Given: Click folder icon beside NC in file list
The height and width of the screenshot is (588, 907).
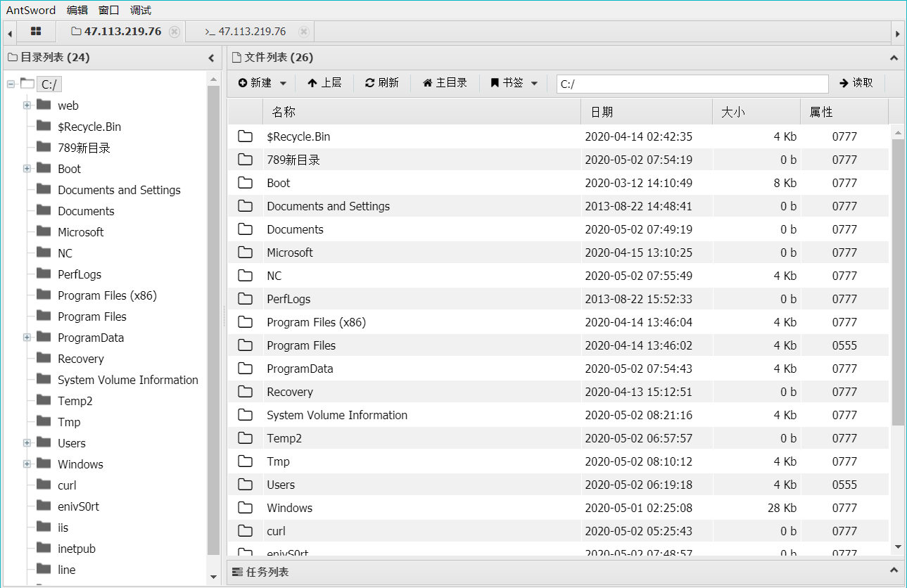Looking at the screenshot, I should coord(245,276).
